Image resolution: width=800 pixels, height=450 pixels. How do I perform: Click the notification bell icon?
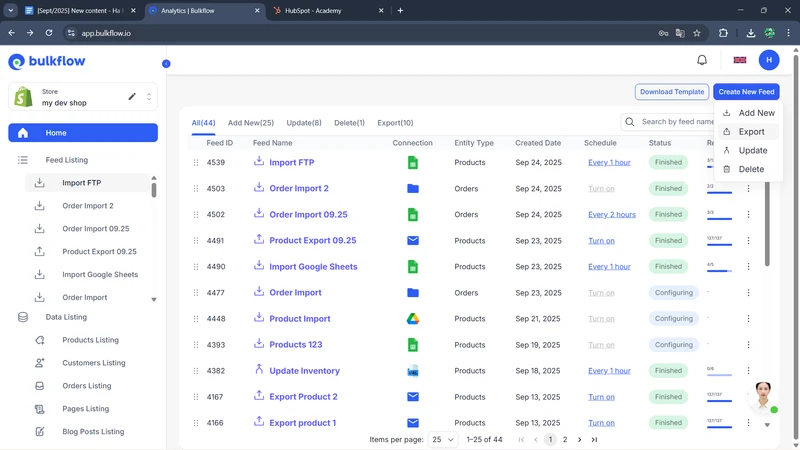click(x=702, y=60)
